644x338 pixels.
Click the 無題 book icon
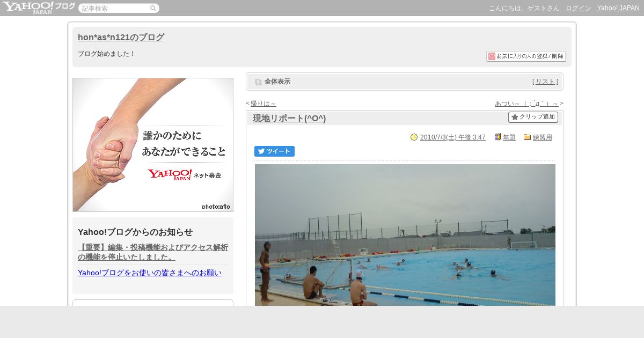coord(497,137)
